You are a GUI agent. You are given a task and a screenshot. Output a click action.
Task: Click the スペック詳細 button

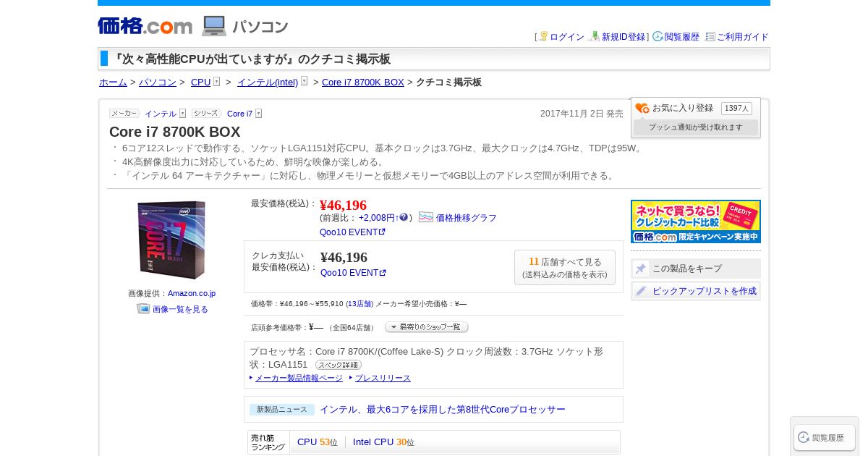click(339, 365)
